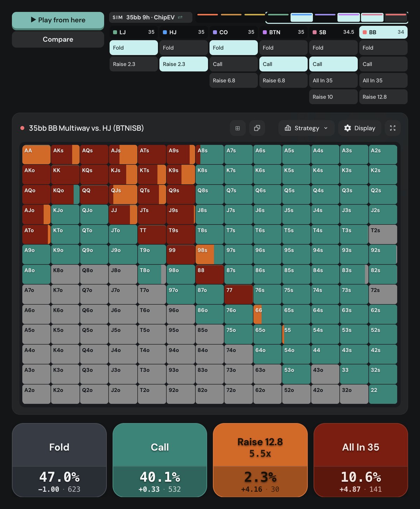Select the 77 hand cell
This screenshot has height=509, width=420.
(x=238, y=294)
